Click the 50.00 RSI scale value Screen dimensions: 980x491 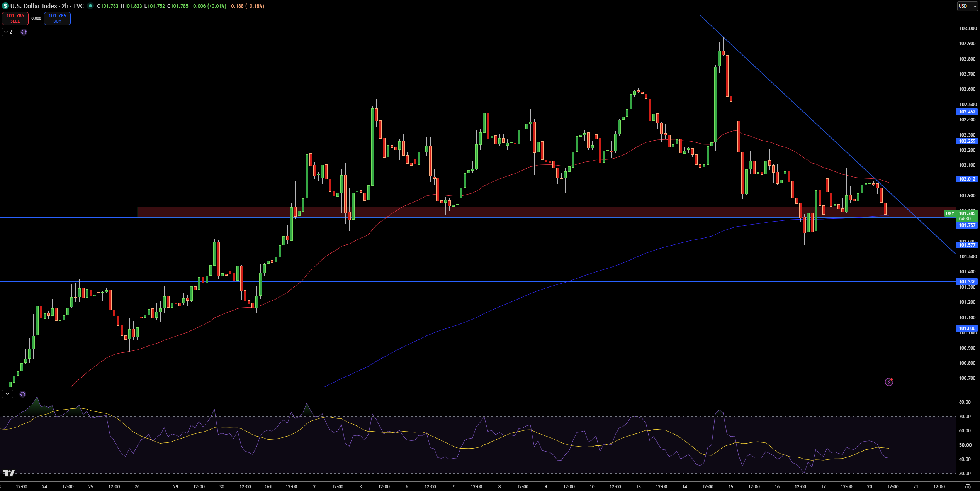[x=965, y=445]
